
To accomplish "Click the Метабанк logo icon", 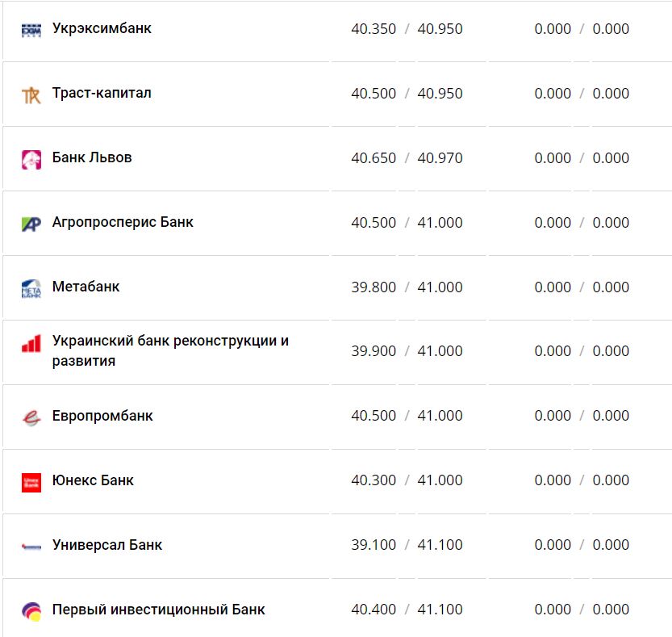I will tap(31, 288).
